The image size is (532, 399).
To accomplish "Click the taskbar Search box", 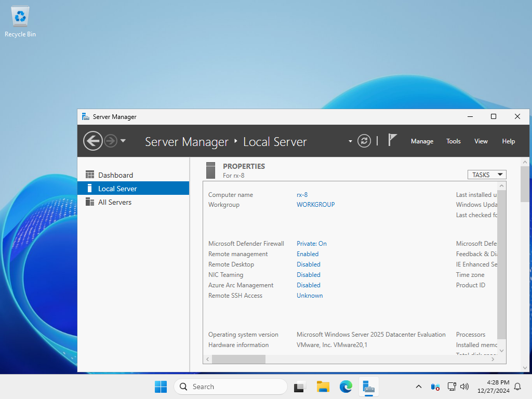I will (231, 387).
